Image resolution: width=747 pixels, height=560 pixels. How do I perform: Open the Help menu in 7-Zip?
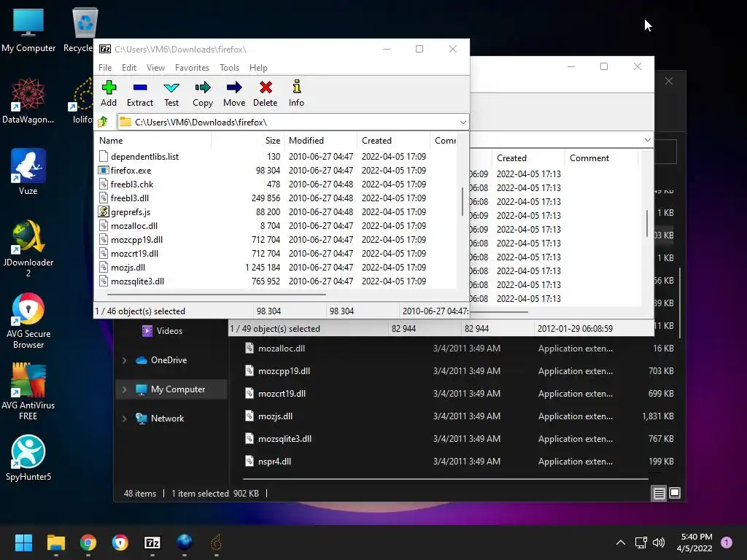pos(258,68)
